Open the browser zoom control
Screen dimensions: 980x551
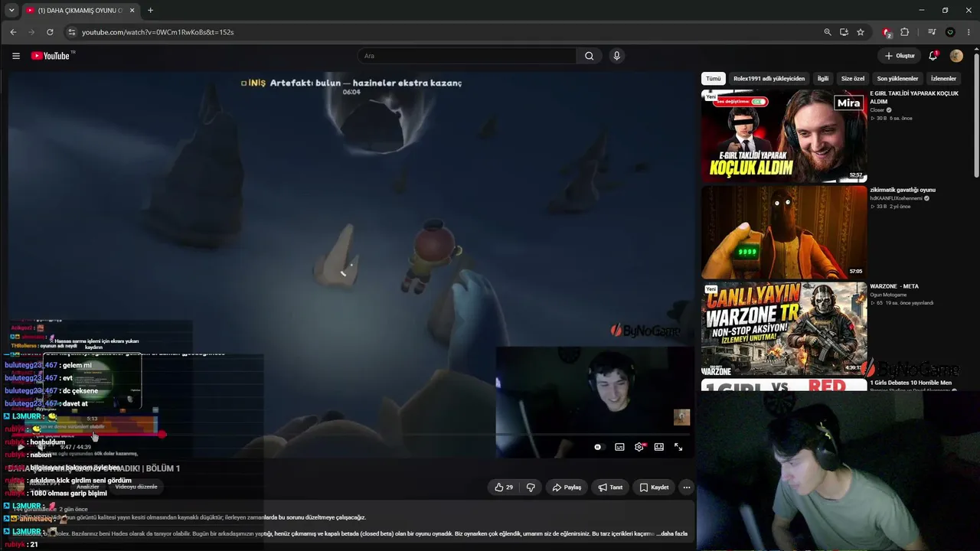tap(828, 32)
